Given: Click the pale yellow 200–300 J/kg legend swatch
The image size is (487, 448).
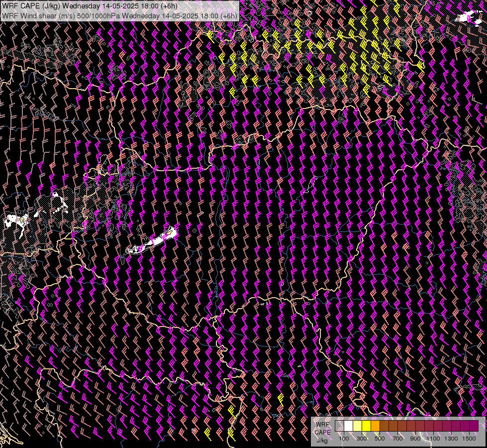Looking at the screenshot, I should tap(358, 426).
